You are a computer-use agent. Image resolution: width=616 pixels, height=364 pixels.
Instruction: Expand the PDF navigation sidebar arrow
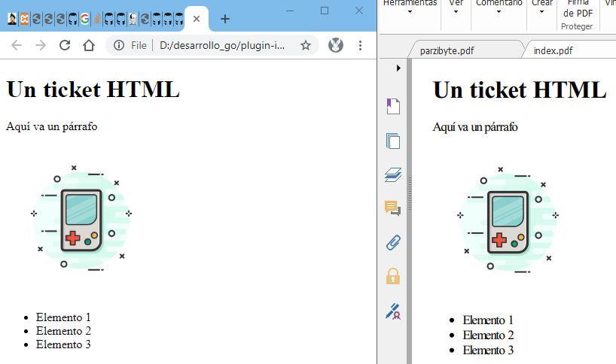398,68
